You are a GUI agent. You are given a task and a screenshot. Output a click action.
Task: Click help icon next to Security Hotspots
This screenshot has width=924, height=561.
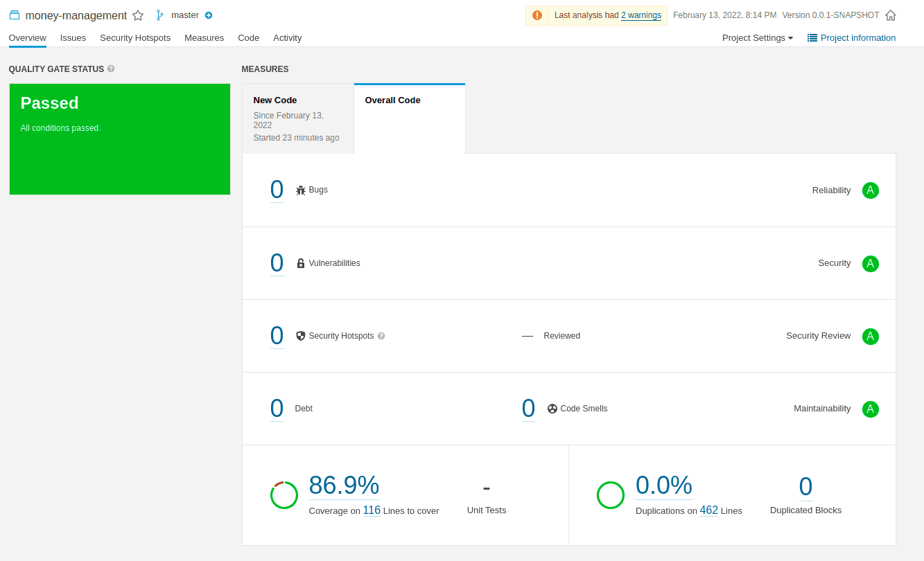click(x=381, y=336)
